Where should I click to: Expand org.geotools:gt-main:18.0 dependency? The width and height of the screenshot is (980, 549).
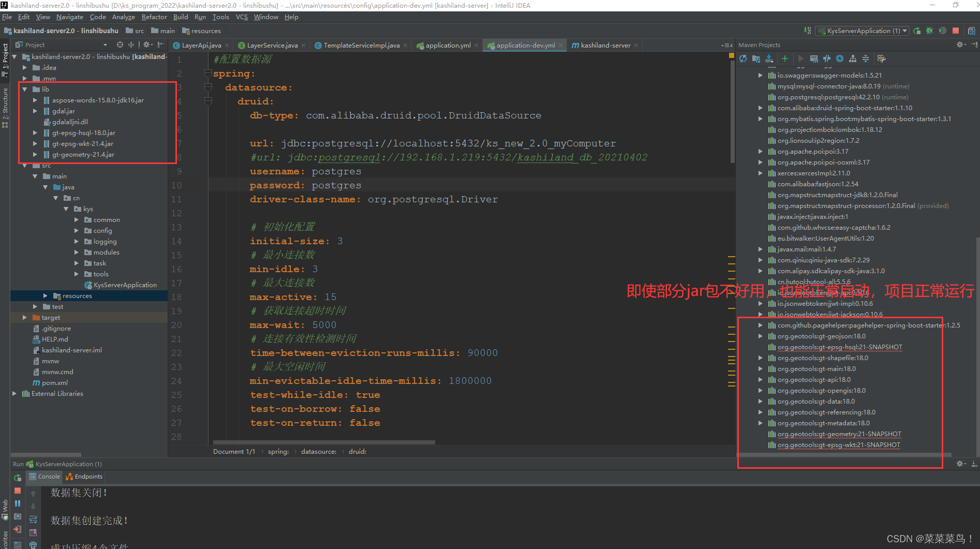pyautogui.click(x=760, y=369)
